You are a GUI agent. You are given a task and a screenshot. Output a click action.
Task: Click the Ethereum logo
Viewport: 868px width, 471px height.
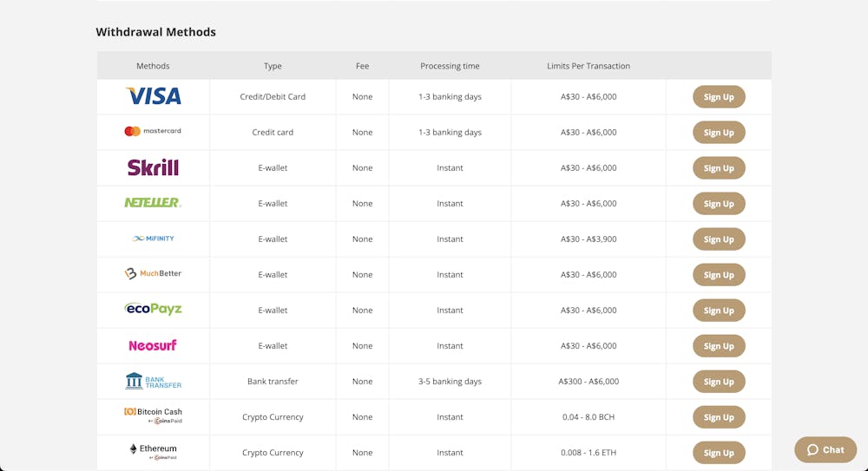(154, 452)
